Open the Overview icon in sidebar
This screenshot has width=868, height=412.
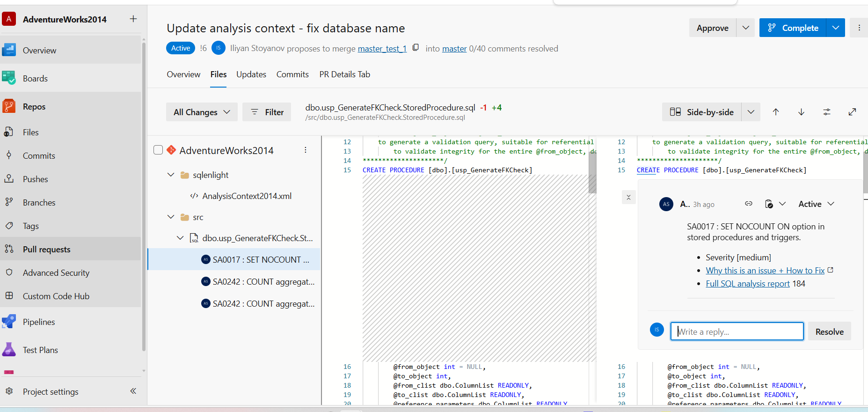point(9,50)
